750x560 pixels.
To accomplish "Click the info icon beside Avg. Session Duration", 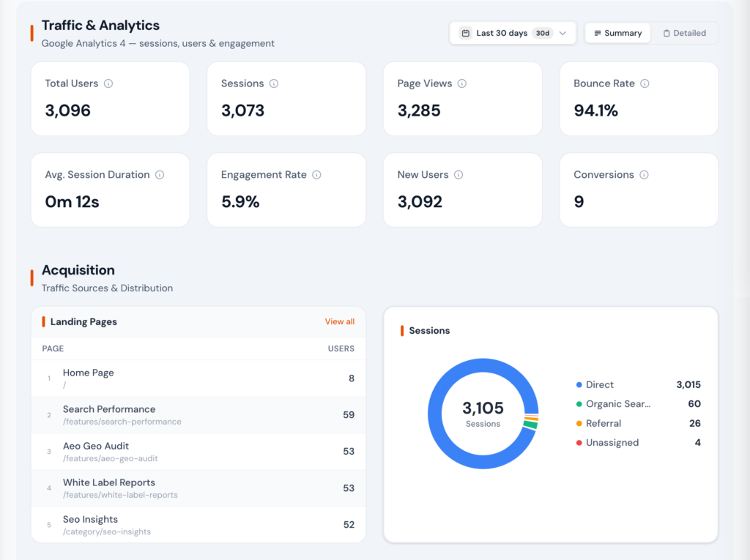I will (x=158, y=174).
